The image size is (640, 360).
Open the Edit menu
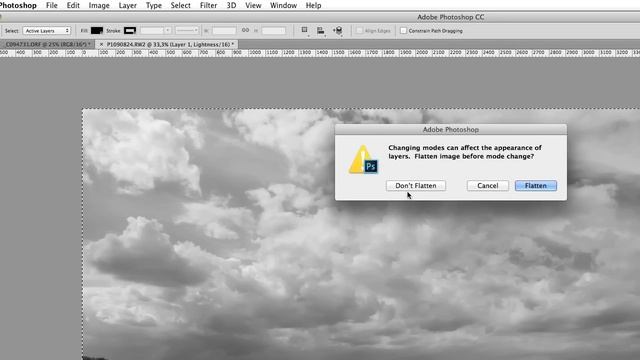(73, 5)
